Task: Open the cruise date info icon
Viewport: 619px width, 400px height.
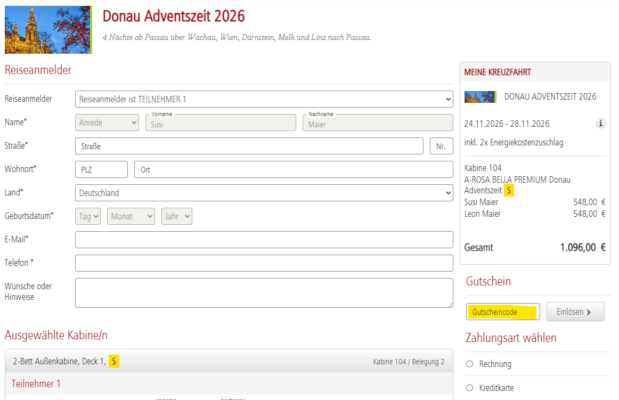Action: (x=600, y=123)
